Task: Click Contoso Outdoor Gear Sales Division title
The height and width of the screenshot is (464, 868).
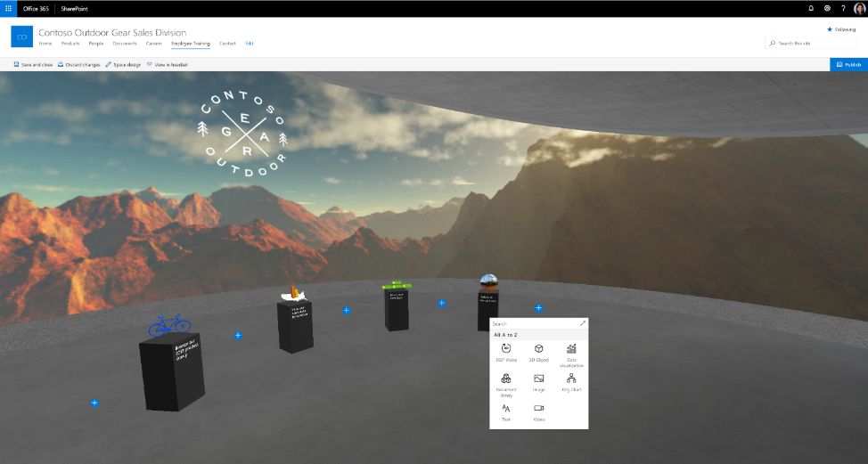Action: click(112, 33)
